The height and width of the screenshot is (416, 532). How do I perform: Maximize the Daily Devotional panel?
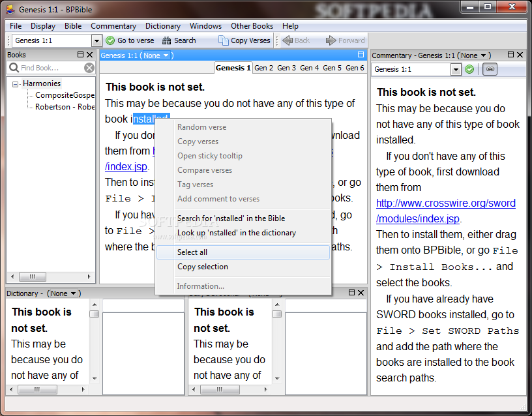(x=352, y=293)
